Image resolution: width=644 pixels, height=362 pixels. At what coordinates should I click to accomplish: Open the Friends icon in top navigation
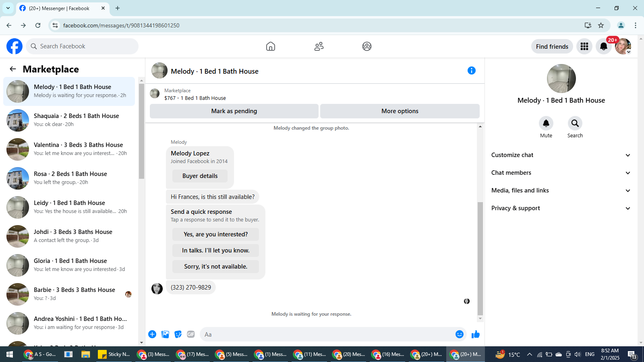click(x=319, y=46)
